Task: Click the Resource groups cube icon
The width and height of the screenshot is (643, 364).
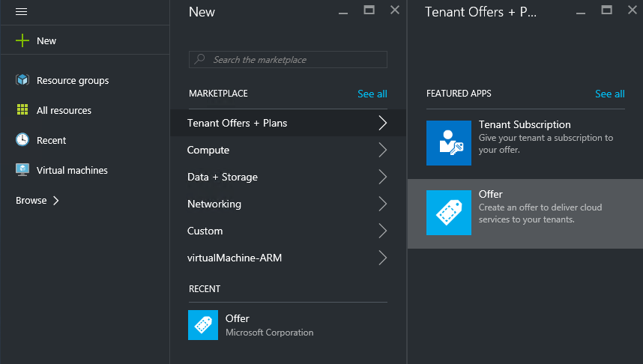Action: click(x=22, y=80)
